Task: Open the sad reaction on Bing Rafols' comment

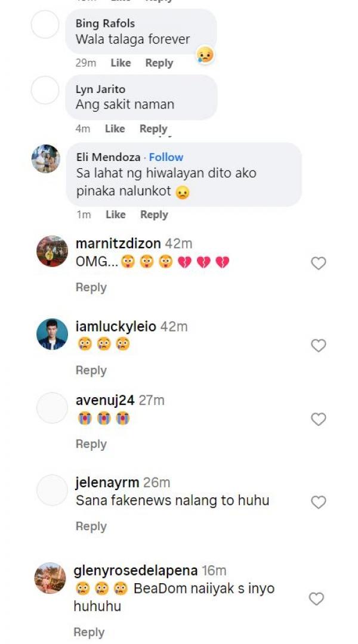Action: [x=205, y=55]
